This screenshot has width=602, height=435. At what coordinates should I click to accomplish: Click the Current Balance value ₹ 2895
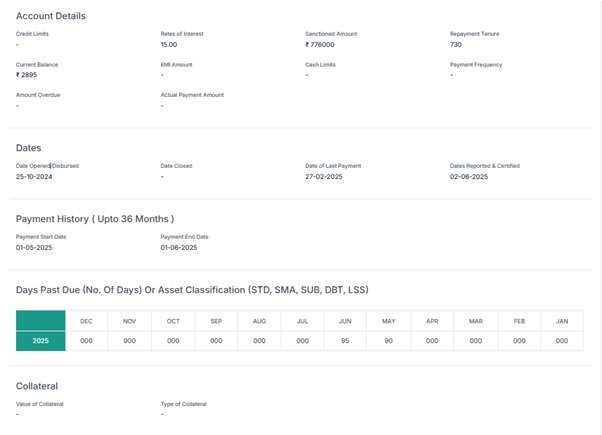(26, 75)
